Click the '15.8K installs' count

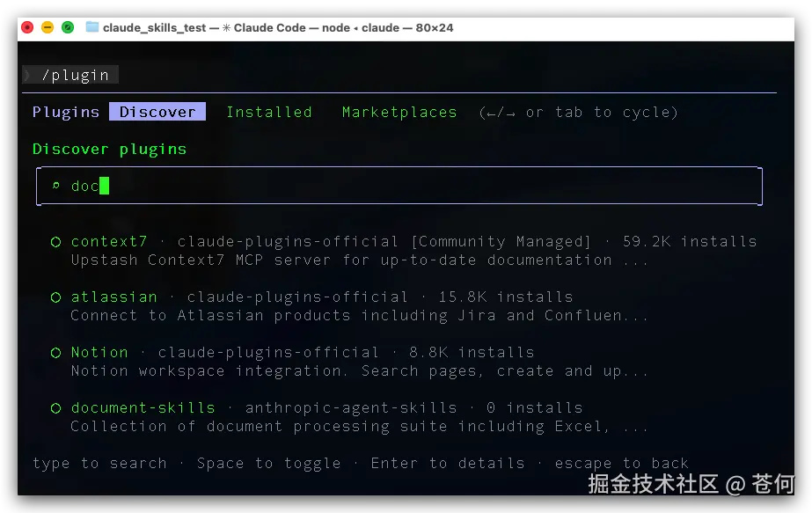(x=506, y=297)
